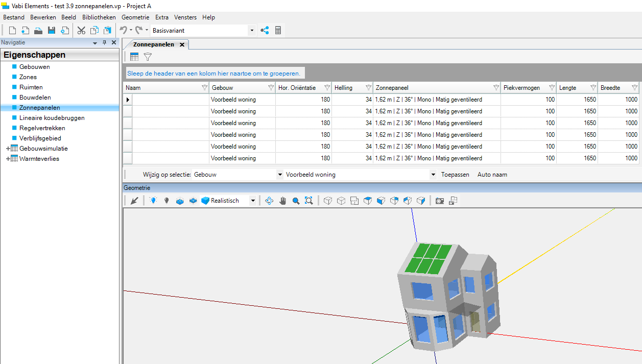Toggle the filter funnel in table toolbar
Image resolution: width=642 pixels, height=364 pixels.
pyautogui.click(x=148, y=57)
